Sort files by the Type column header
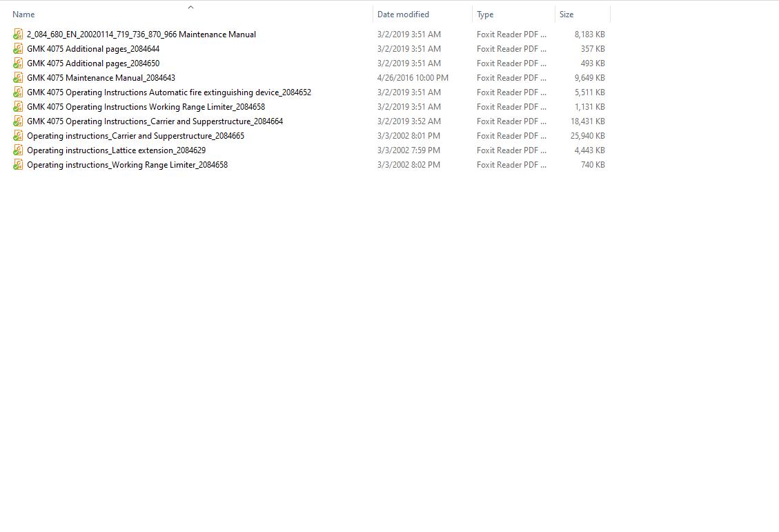Image resolution: width=779 pixels, height=532 pixels. click(485, 14)
